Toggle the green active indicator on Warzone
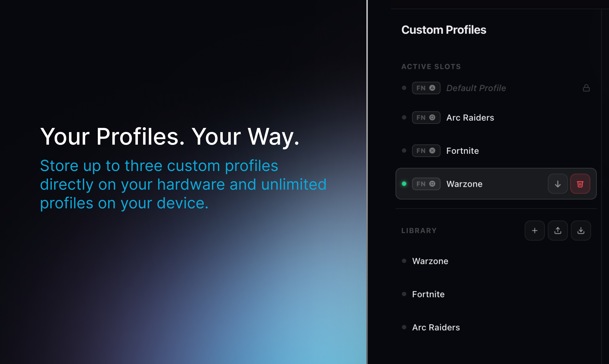This screenshot has height=364, width=609. [x=404, y=184]
